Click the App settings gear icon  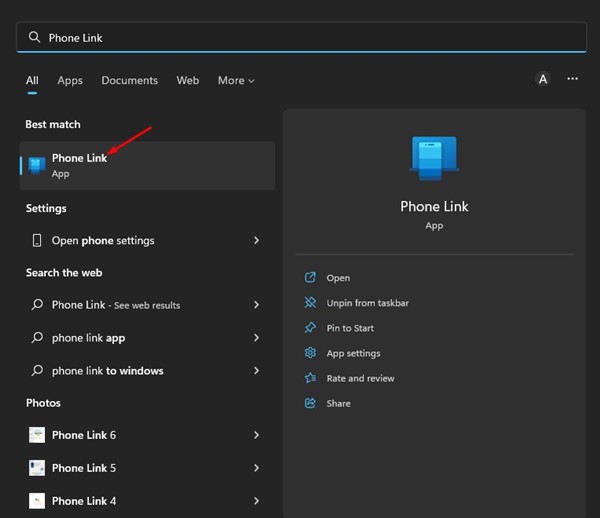(310, 353)
